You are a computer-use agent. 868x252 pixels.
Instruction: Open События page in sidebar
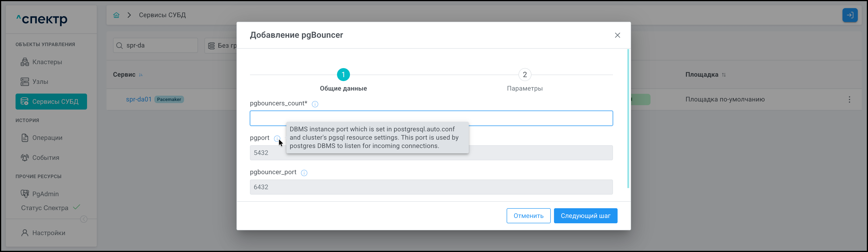pyautogui.click(x=45, y=158)
